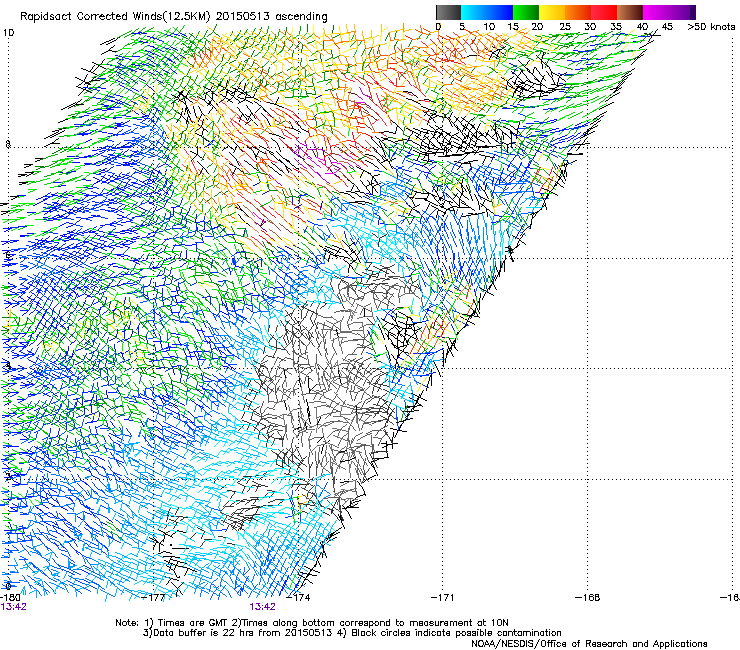The height and width of the screenshot is (650, 740).
Task: Click the legend value "35"
Action: pos(616,27)
